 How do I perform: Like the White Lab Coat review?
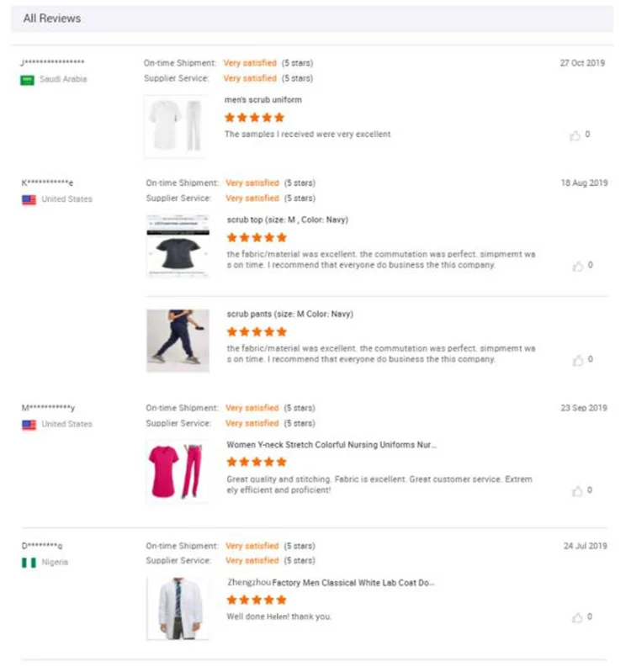578,617
